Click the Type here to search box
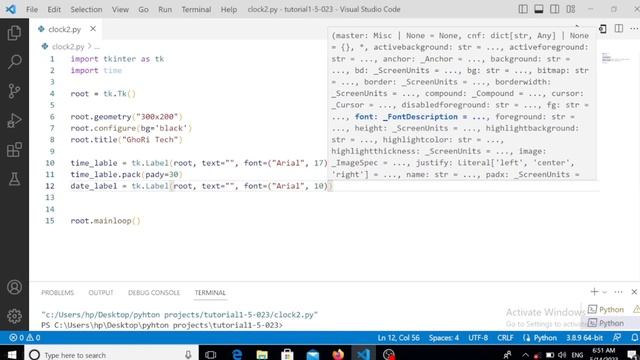640x360 pixels. (x=111, y=354)
